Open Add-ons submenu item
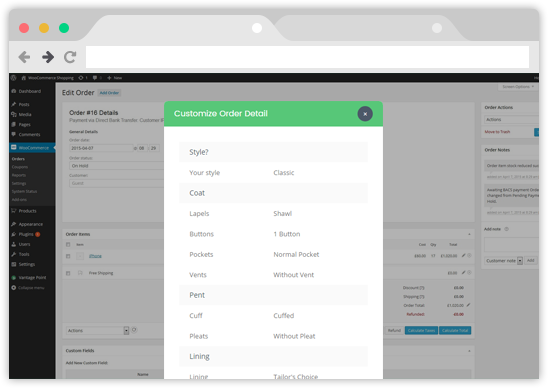The image size is (548, 388). (x=19, y=200)
